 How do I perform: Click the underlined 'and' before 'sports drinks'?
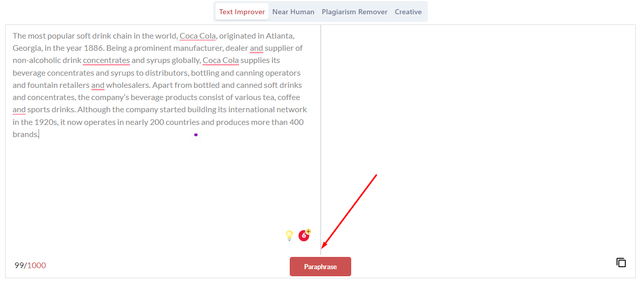pos(19,110)
